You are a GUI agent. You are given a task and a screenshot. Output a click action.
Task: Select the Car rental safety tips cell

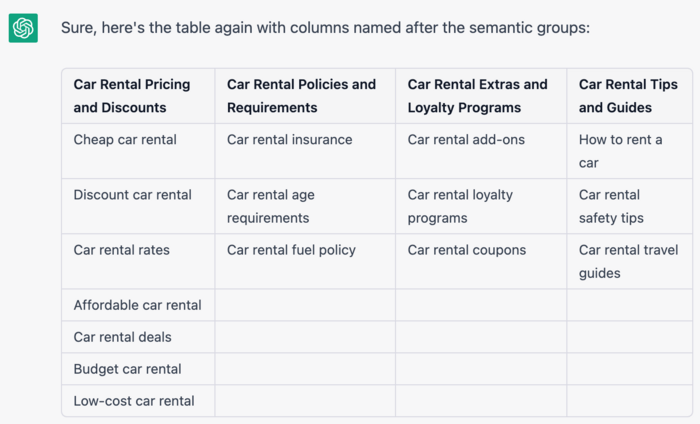point(611,206)
